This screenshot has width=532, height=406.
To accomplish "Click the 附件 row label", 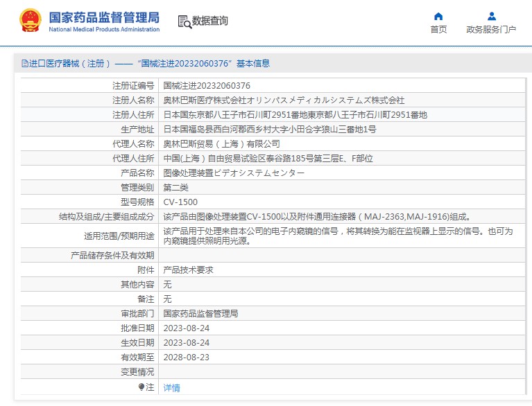I will coord(146,270).
